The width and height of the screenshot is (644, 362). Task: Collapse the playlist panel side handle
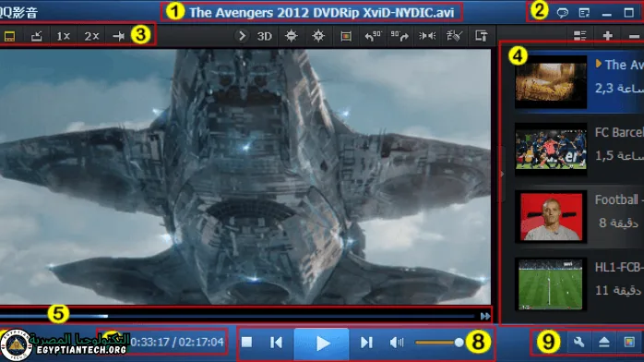pyautogui.click(x=502, y=175)
